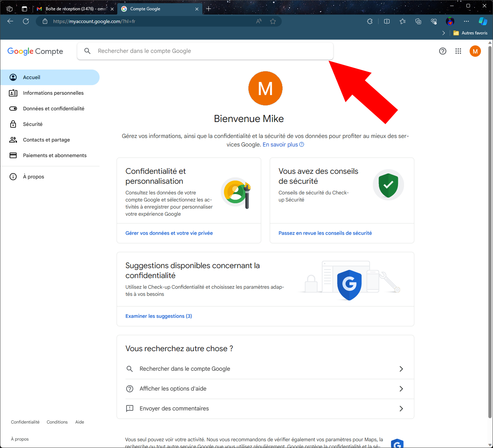The height and width of the screenshot is (448, 493).
Task: Open a new browser tab
Action: pyautogui.click(x=209, y=9)
